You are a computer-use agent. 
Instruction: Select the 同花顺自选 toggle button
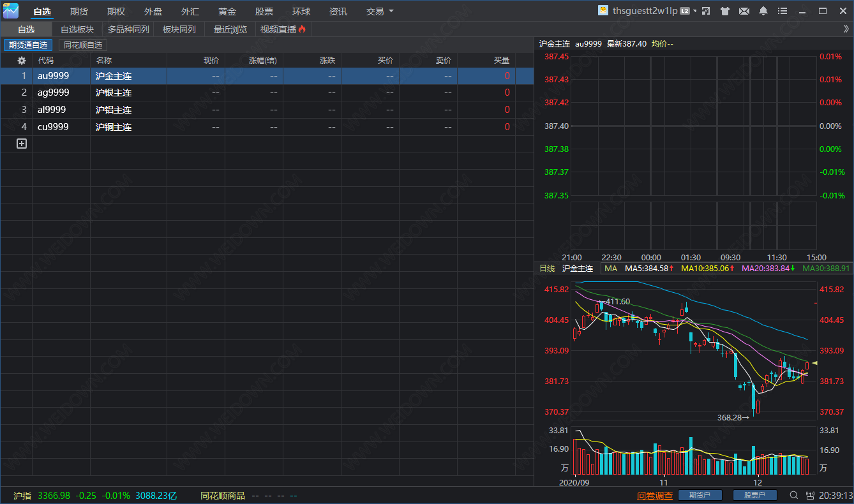(x=83, y=45)
